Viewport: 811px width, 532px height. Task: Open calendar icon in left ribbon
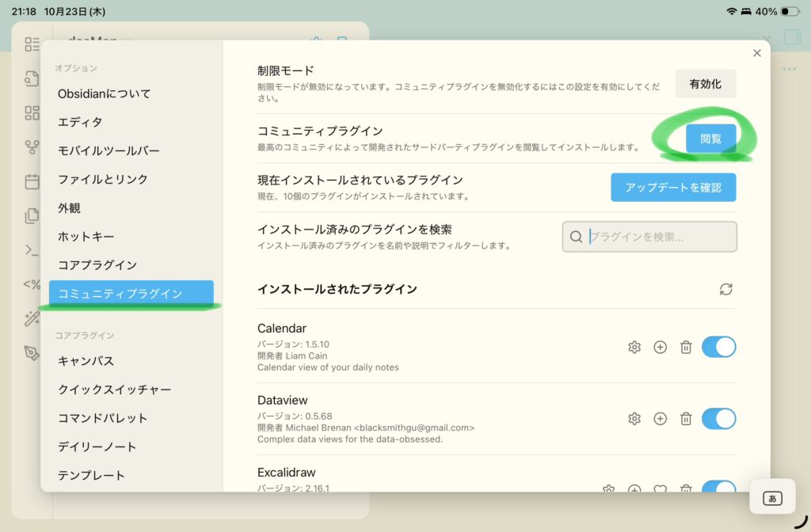pos(32,181)
